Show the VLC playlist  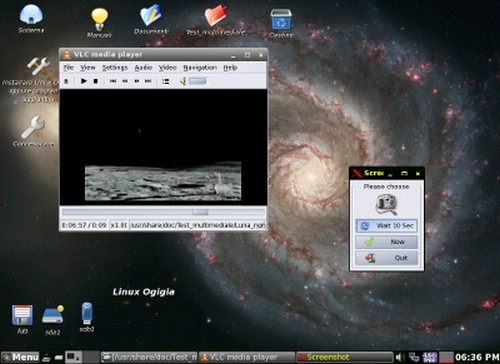tap(165, 81)
